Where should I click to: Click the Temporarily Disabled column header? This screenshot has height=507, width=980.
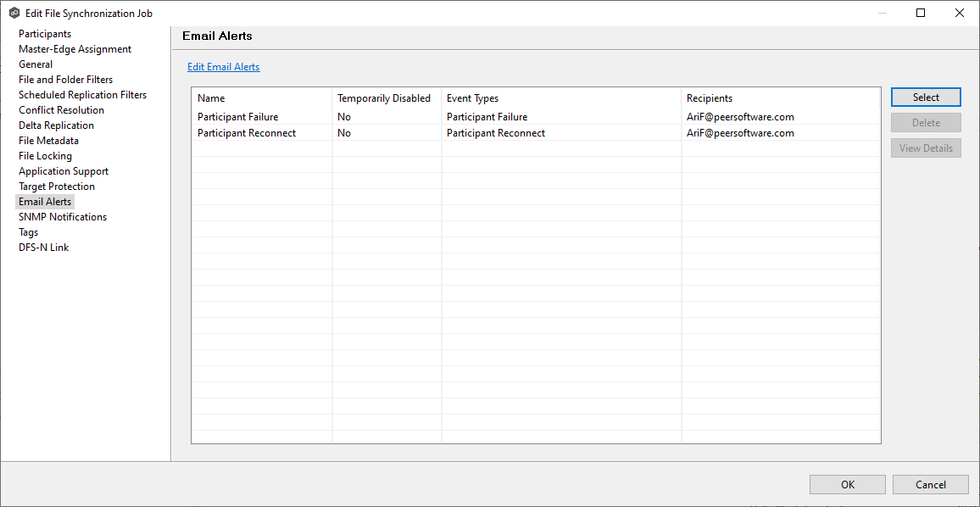[384, 98]
